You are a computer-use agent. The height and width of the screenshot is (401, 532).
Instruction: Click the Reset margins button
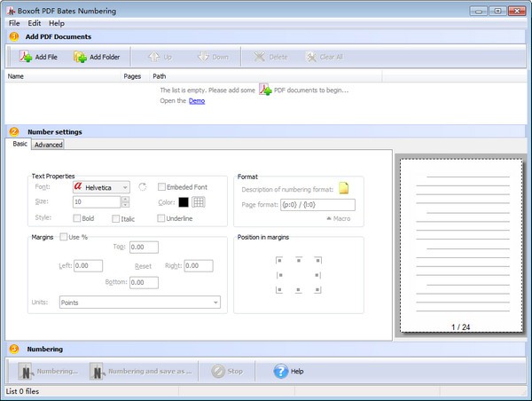pyautogui.click(x=143, y=265)
